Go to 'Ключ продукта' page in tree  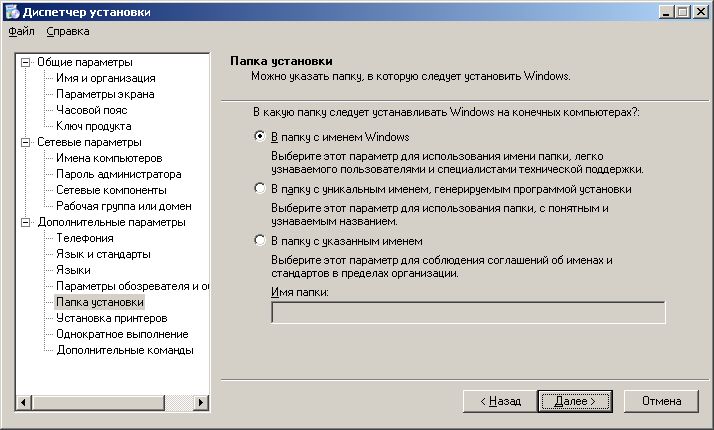[x=93, y=126]
